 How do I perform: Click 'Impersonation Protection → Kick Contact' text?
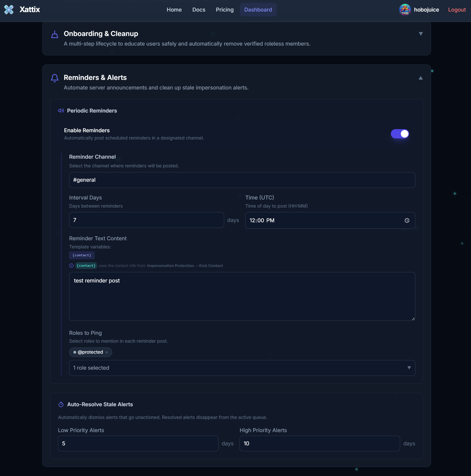pos(185,266)
